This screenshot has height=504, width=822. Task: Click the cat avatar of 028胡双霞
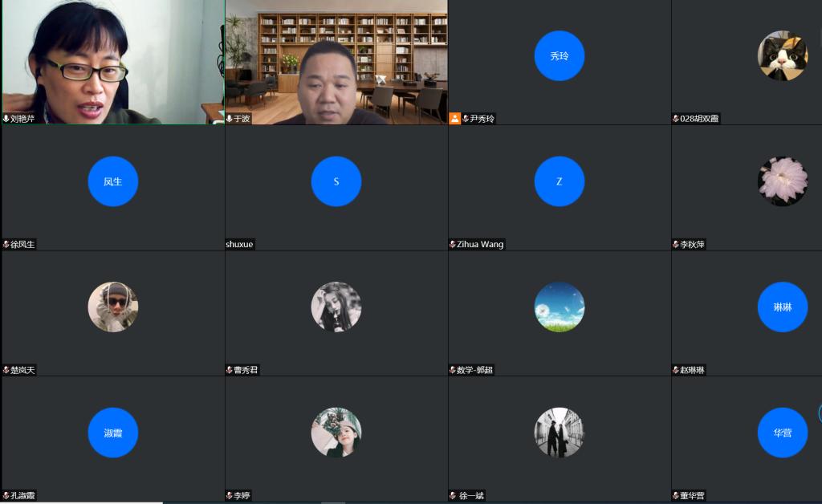coord(782,55)
